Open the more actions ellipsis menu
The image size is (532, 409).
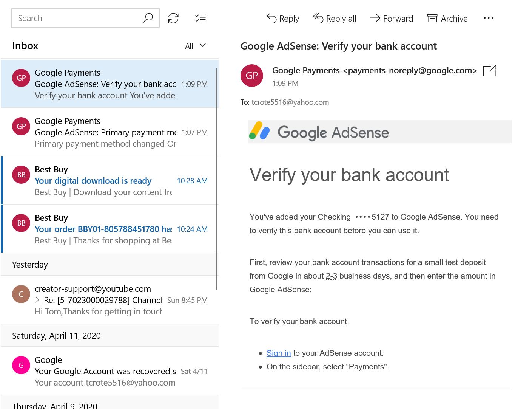489,18
